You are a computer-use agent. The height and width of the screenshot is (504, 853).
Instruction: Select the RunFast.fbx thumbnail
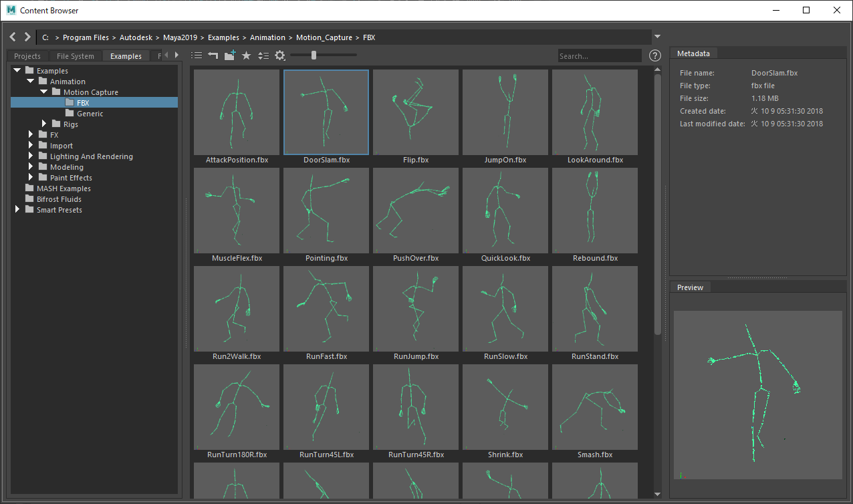tap(326, 309)
